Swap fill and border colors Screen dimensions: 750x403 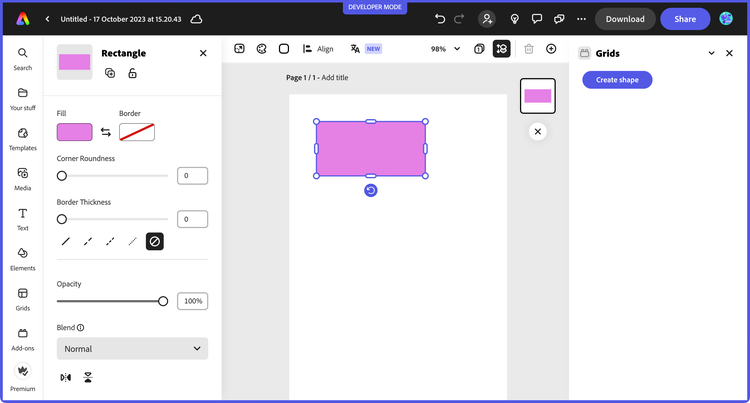(x=106, y=132)
